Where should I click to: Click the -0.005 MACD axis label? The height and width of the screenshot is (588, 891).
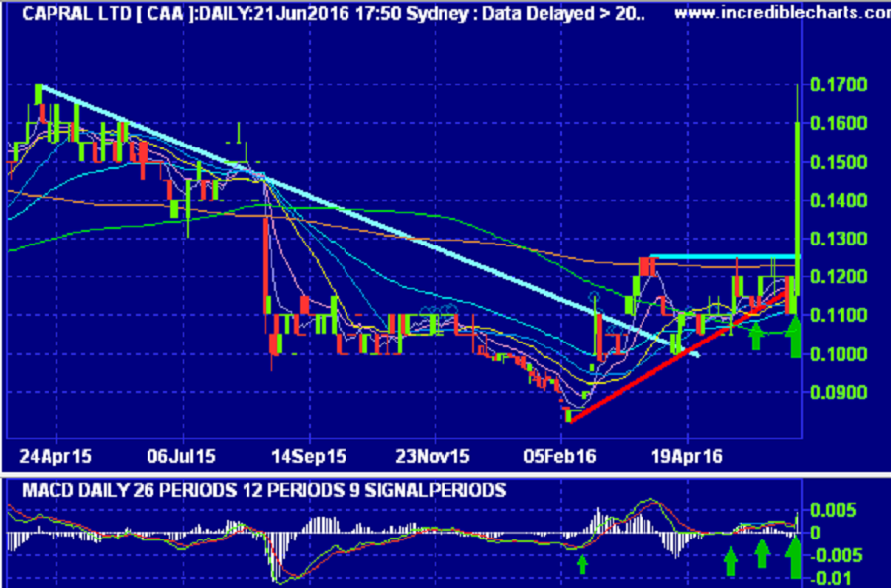835,555
